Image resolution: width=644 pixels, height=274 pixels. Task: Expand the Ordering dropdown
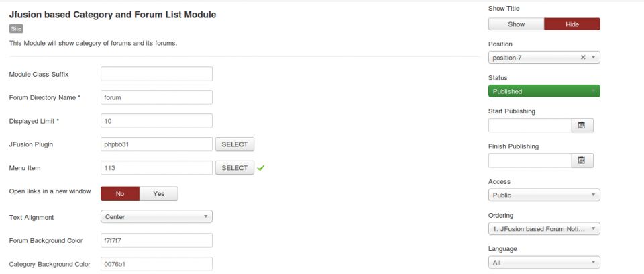(x=544, y=229)
